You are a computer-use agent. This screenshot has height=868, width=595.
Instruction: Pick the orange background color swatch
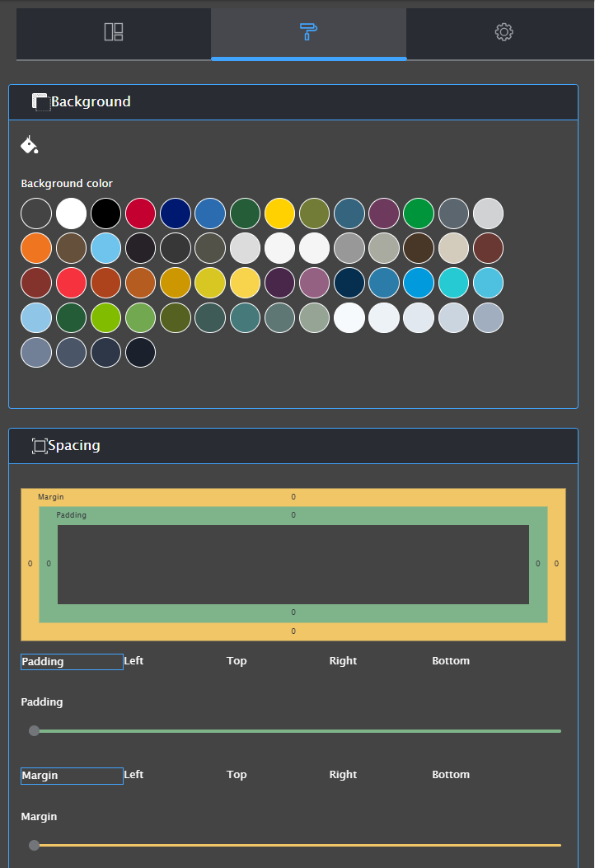(x=36, y=248)
